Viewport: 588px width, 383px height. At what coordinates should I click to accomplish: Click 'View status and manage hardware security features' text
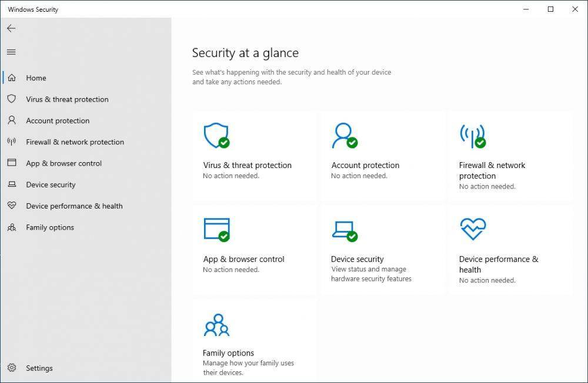click(x=371, y=274)
